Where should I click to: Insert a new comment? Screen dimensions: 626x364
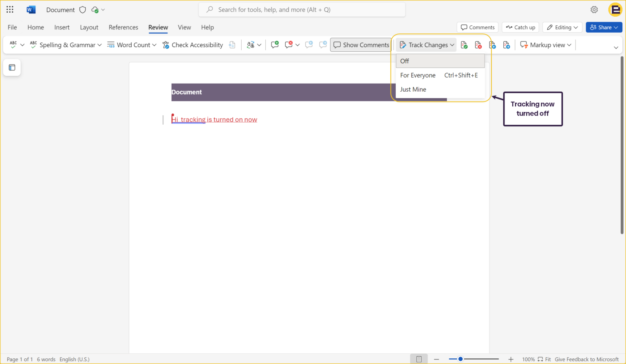coord(275,45)
